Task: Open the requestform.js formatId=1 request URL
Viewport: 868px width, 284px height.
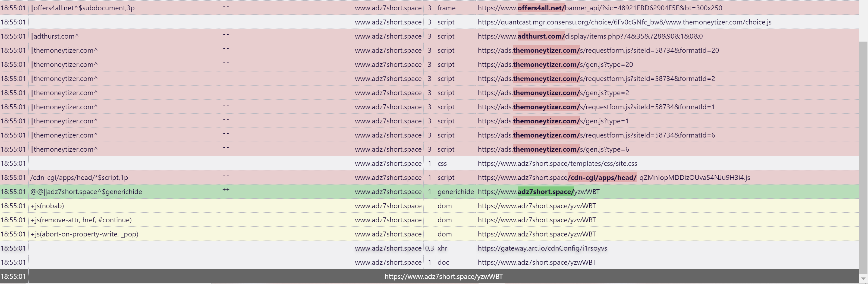Action: point(596,107)
